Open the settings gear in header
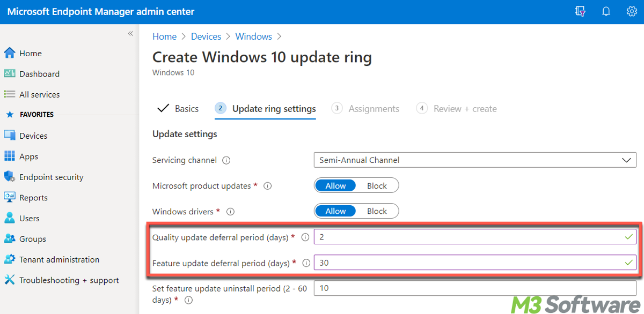This screenshot has width=644, height=314. [x=632, y=11]
